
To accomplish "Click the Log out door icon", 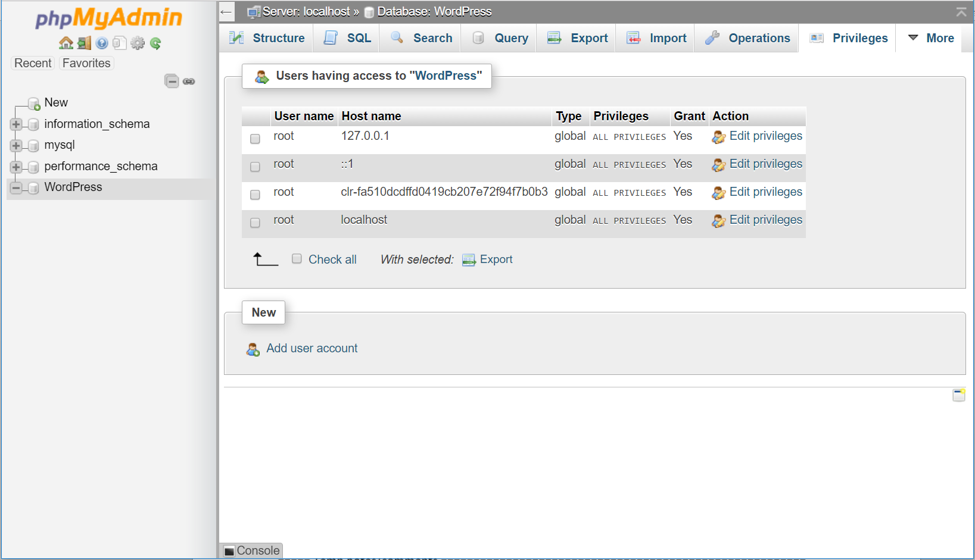I will coord(85,43).
